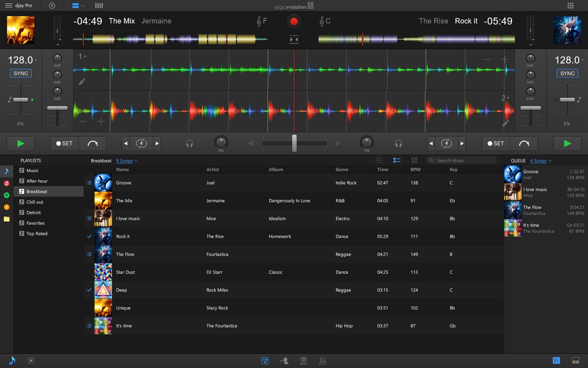Click the record button at top center

293,21
